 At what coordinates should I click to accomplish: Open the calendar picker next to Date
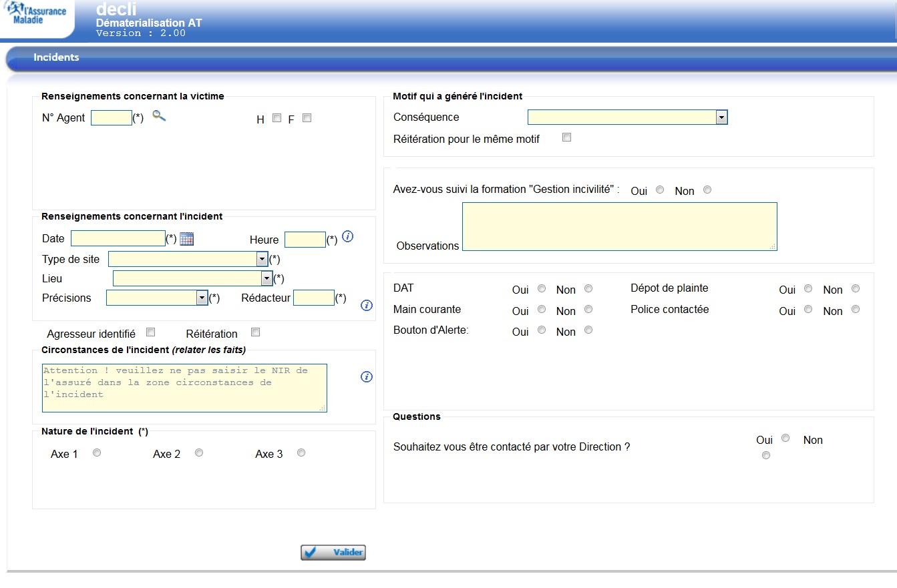186,239
